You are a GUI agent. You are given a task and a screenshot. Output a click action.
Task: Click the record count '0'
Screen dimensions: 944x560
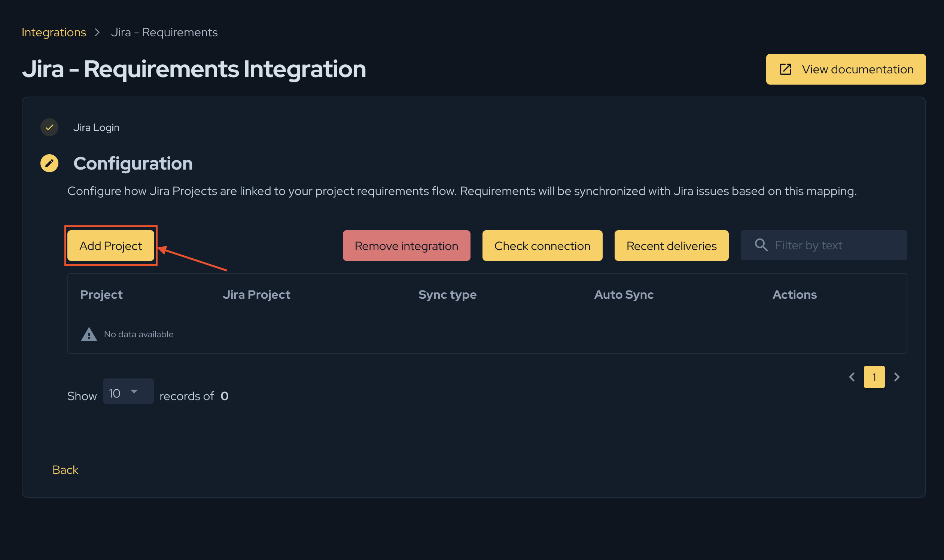point(225,396)
